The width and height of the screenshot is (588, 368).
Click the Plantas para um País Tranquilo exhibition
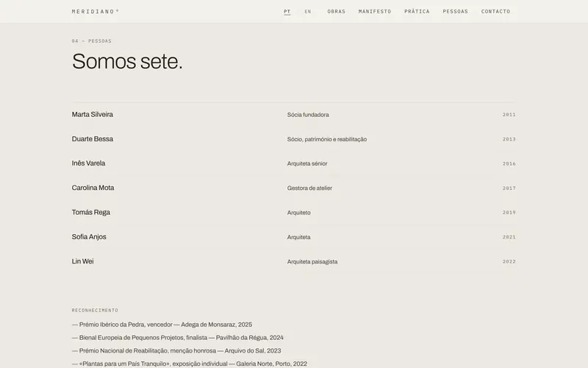[x=190, y=364]
